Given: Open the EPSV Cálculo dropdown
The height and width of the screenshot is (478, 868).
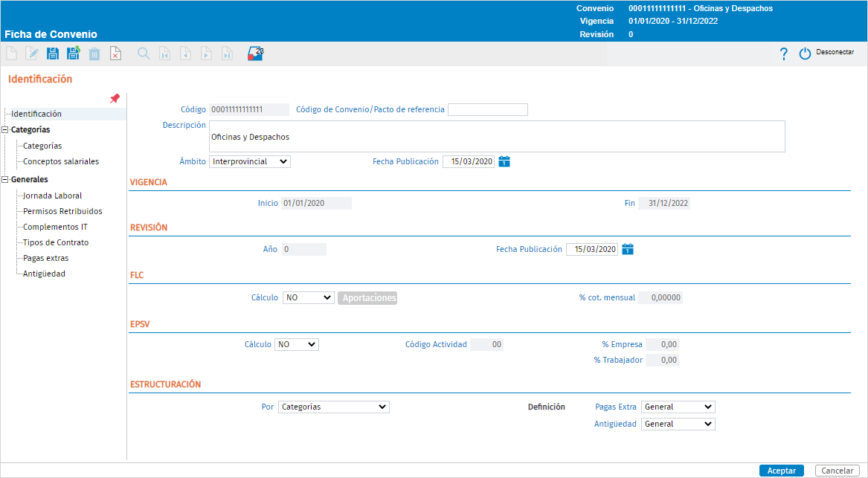Looking at the screenshot, I should (x=297, y=344).
